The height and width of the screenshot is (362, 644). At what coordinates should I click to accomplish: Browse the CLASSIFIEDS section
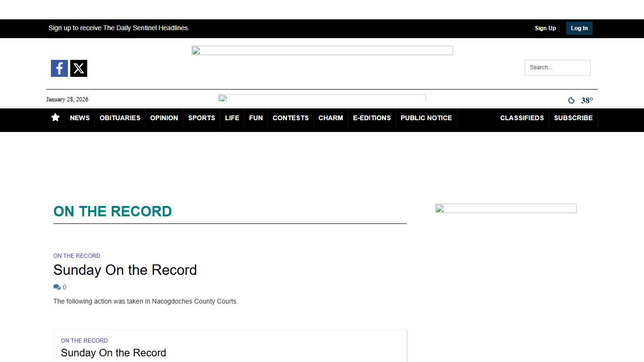click(522, 118)
